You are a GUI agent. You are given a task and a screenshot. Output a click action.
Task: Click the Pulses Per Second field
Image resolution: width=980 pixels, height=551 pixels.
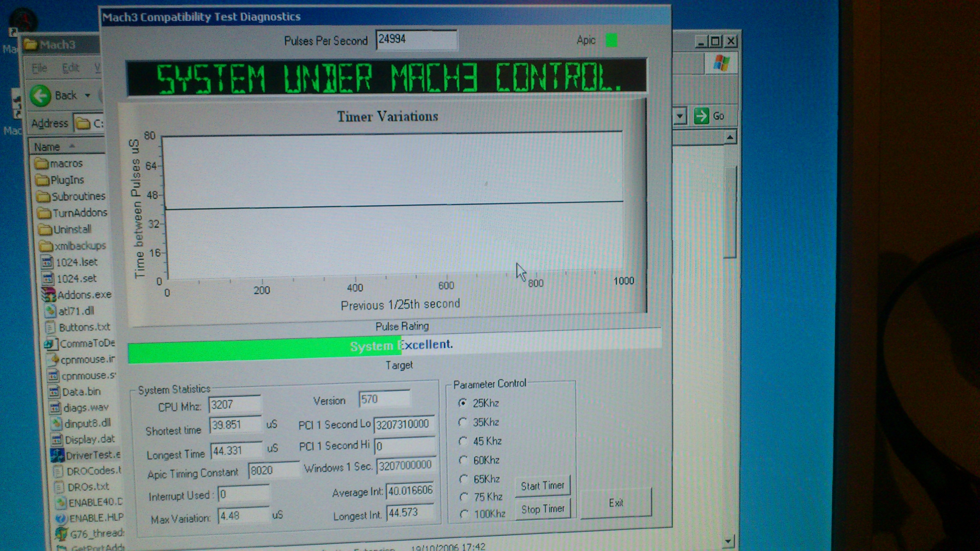(416, 40)
